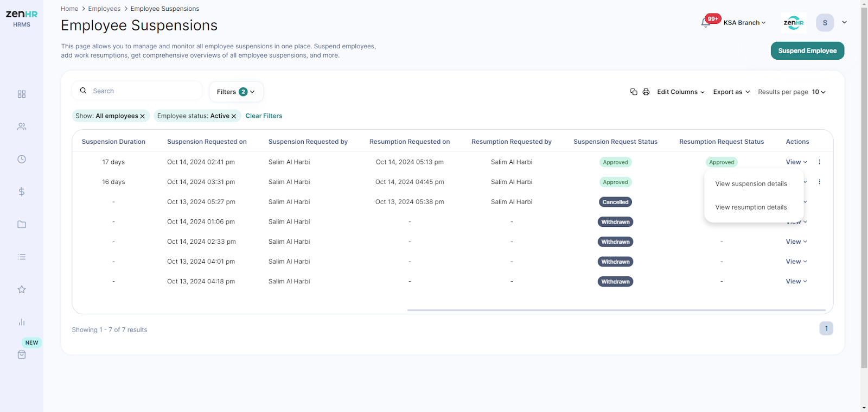
Task: Switch branch using KSA Branch dropdown
Action: (x=744, y=23)
